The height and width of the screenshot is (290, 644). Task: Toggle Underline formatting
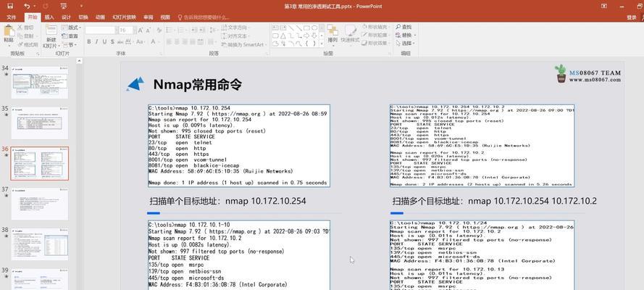[x=104, y=42]
